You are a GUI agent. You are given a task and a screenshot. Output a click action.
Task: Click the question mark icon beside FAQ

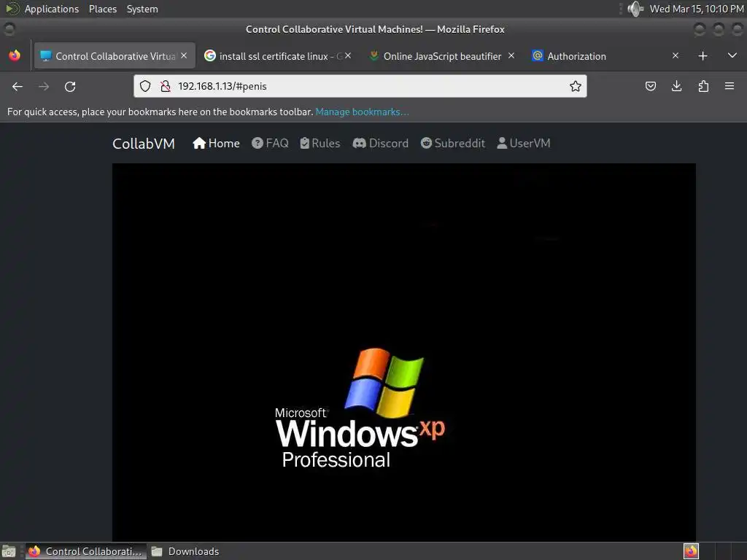point(258,143)
